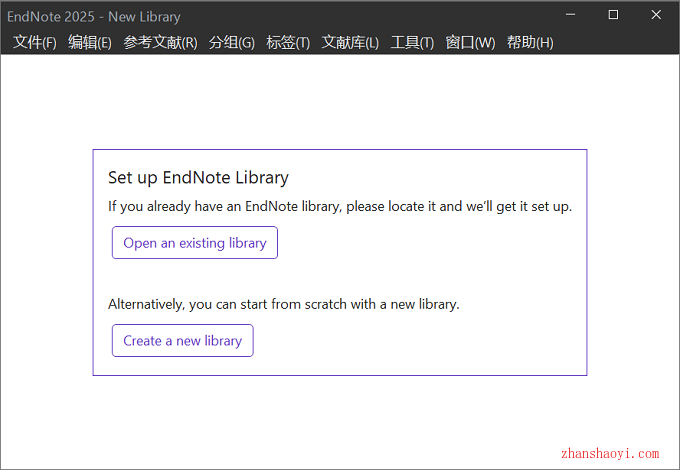Open the 标签(T) menu
The width and height of the screenshot is (680, 470).
point(288,42)
